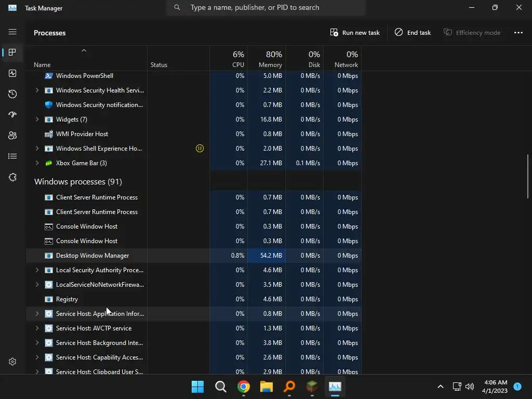The image size is (532, 399).
Task: Click the search box field
Action: pos(265,7)
